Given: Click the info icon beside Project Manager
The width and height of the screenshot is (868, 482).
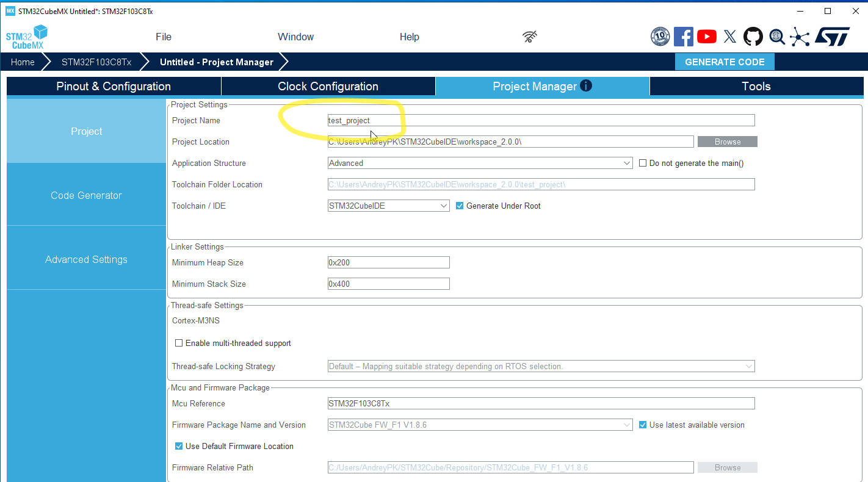Looking at the screenshot, I should click(586, 85).
